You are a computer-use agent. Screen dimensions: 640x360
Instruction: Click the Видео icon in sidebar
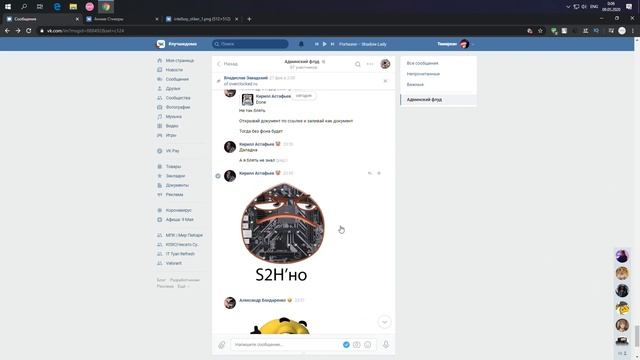tap(160, 126)
